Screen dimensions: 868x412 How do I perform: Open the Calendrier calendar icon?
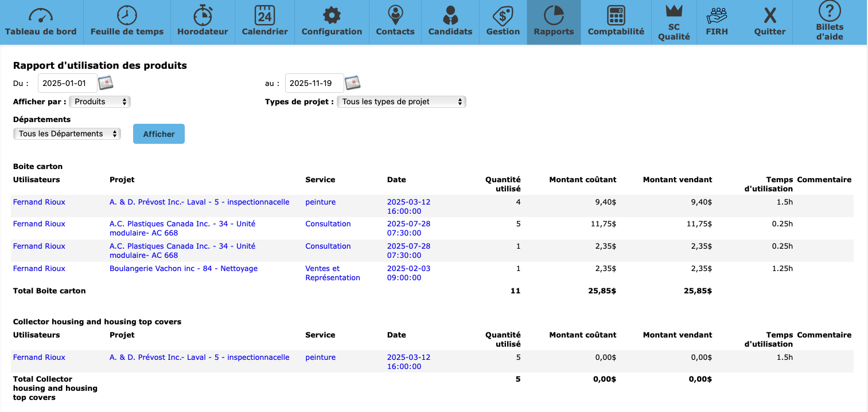[x=264, y=15]
